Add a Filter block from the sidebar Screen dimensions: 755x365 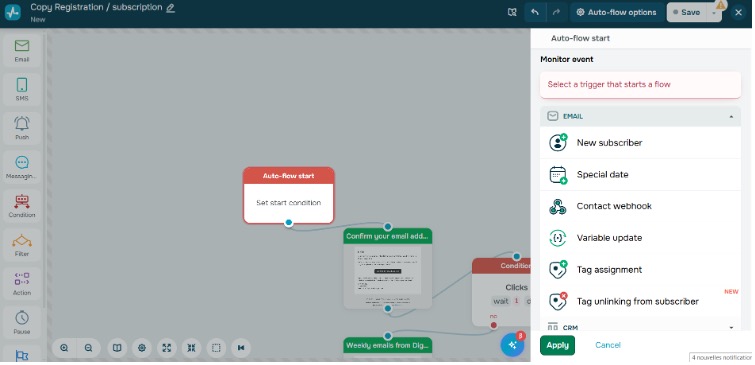[22, 245]
